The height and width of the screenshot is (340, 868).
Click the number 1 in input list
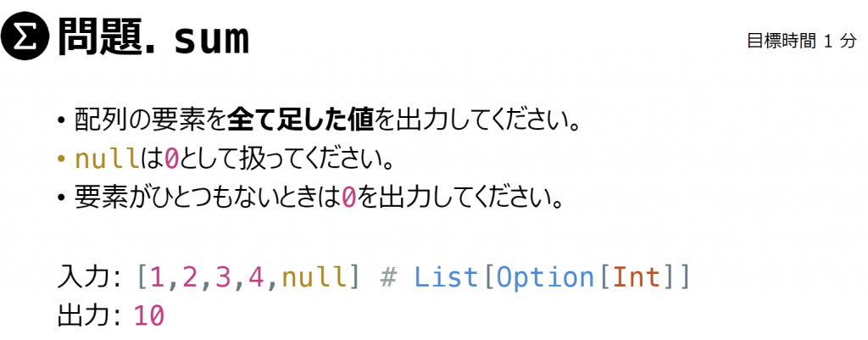(157, 278)
